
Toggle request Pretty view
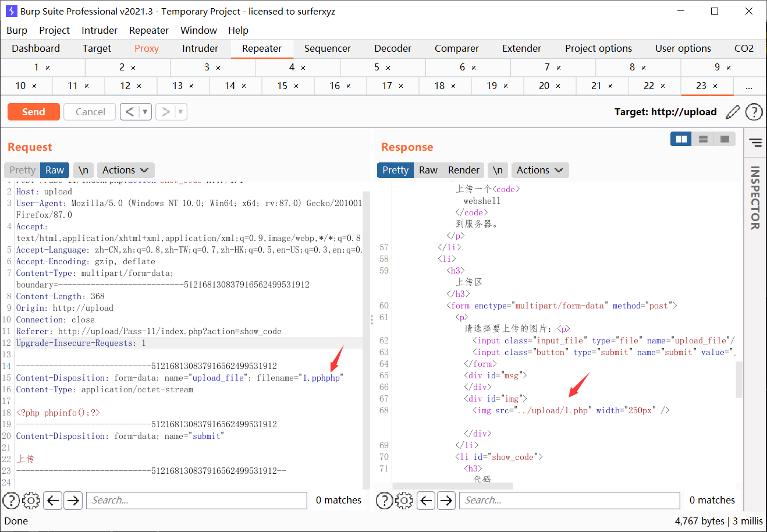(x=23, y=170)
